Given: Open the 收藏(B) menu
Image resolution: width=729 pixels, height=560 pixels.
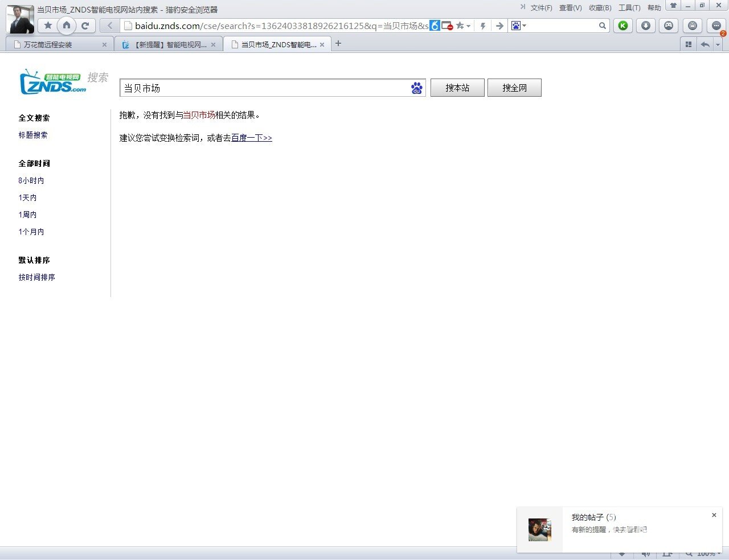Looking at the screenshot, I should [x=600, y=8].
